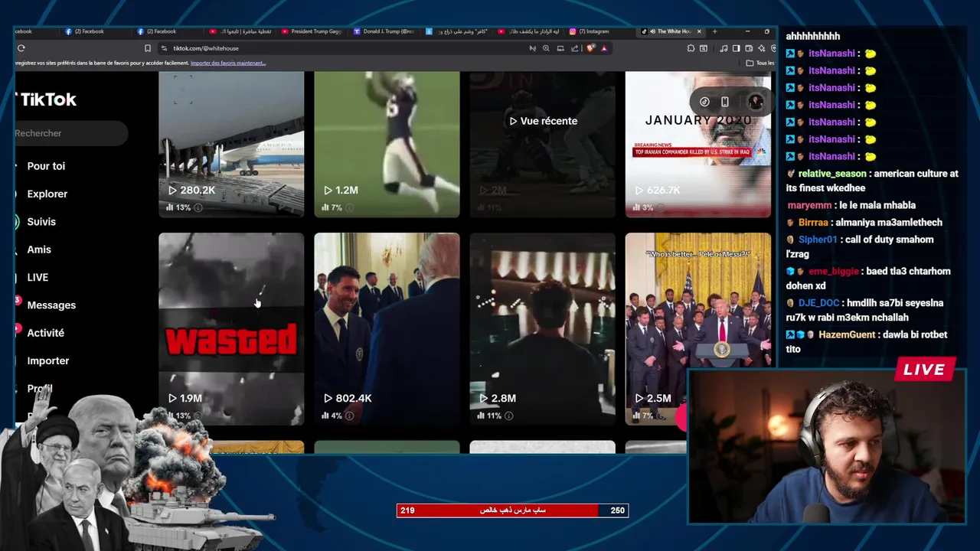The height and width of the screenshot is (551, 980).
Task: Open the dark concert video with 2.8M views
Action: click(542, 329)
